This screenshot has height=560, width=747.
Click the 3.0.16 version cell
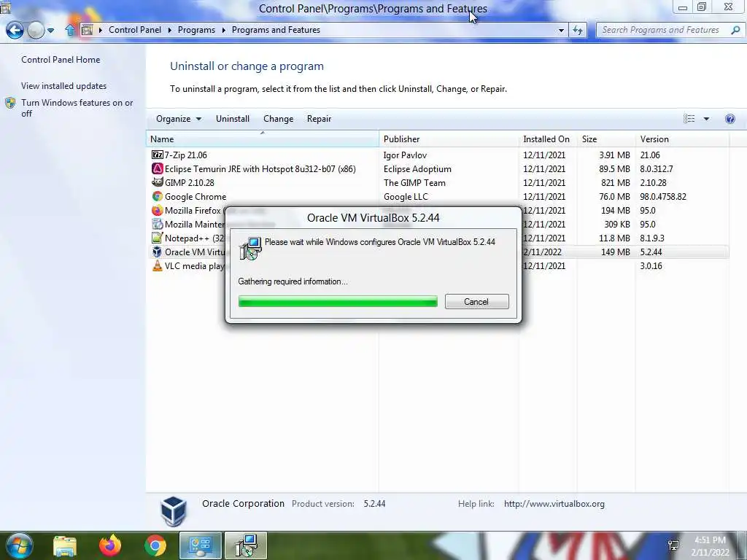click(x=651, y=265)
